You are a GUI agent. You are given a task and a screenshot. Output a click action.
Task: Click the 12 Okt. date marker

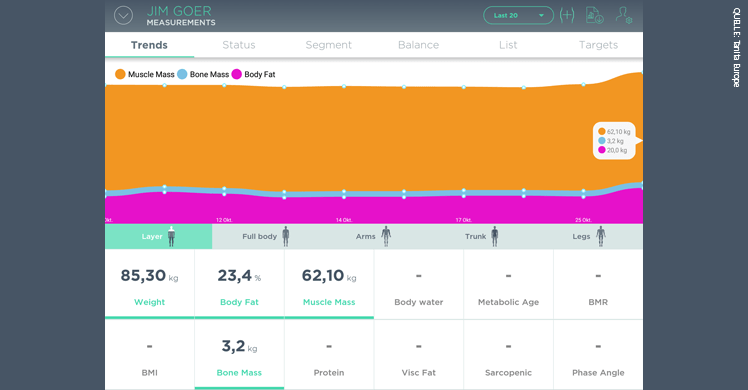(224, 220)
